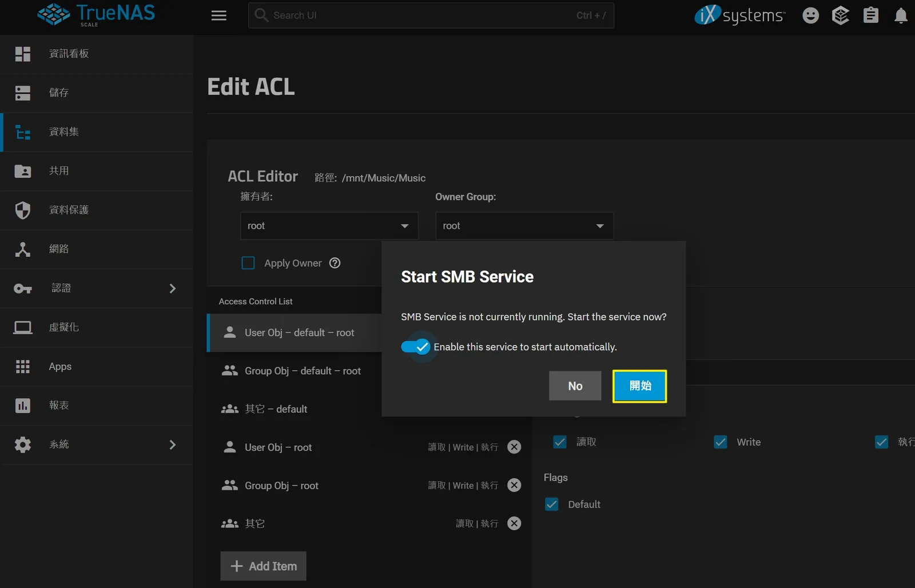Image resolution: width=915 pixels, height=588 pixels.
Task: Click the dashboard icon for 資訊看板
Action: [23, 54]
